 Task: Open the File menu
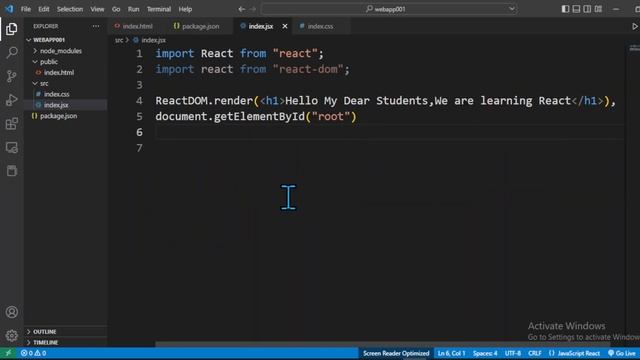(x=26, y=9)
